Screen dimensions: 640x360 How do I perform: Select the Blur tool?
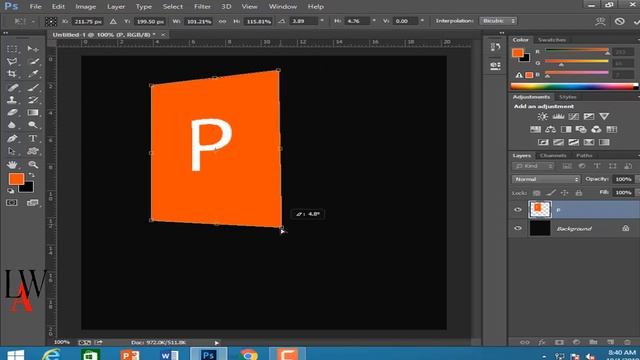pos(12,125)
